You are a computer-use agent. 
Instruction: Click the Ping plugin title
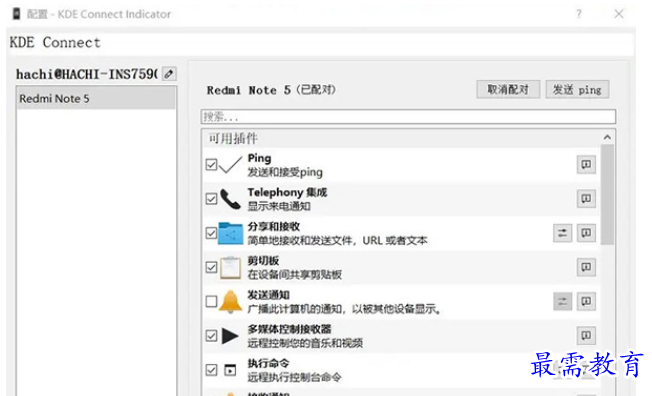click(259, 158)
